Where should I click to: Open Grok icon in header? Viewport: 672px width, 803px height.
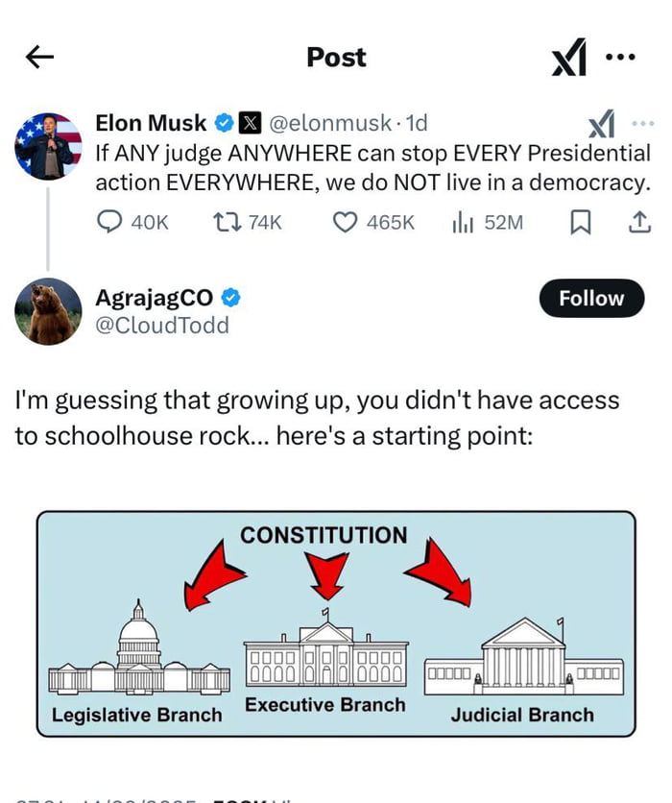pyautogui.click(x=569, y=60)
